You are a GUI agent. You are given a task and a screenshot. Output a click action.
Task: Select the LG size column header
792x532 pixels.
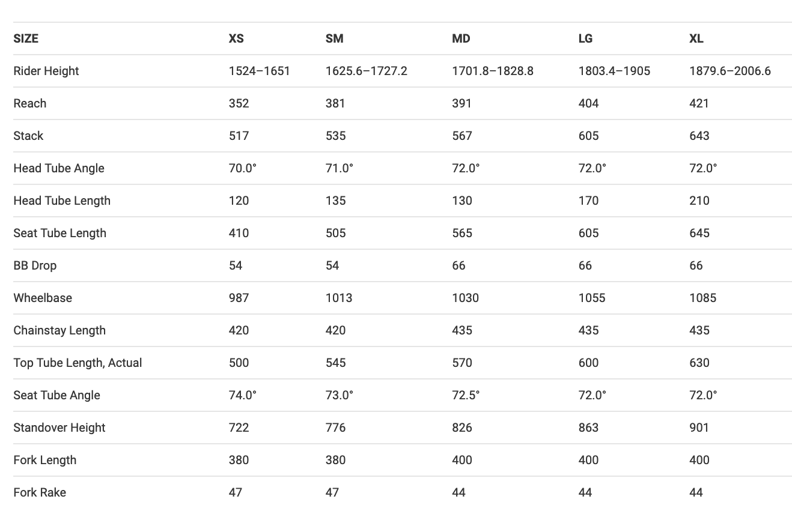(585, 38)
